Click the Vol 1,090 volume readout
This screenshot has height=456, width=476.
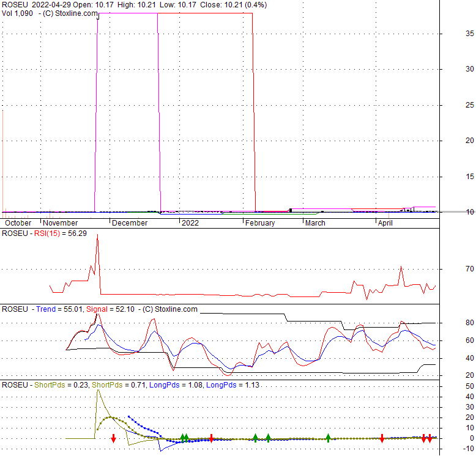click(x=17, y=13)
